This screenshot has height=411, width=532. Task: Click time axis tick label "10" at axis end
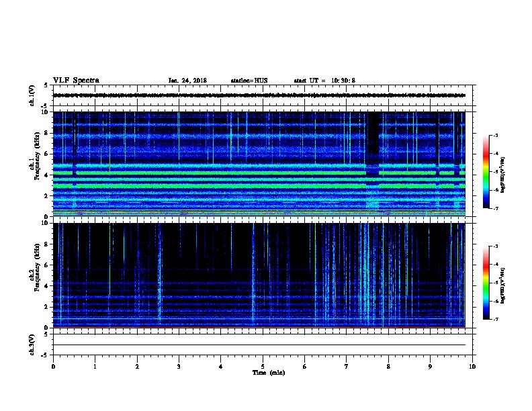472,367
